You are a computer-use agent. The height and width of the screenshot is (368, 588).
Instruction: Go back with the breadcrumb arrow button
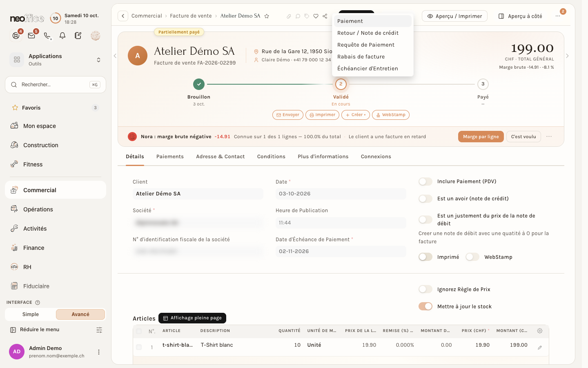tap(123, 16)
